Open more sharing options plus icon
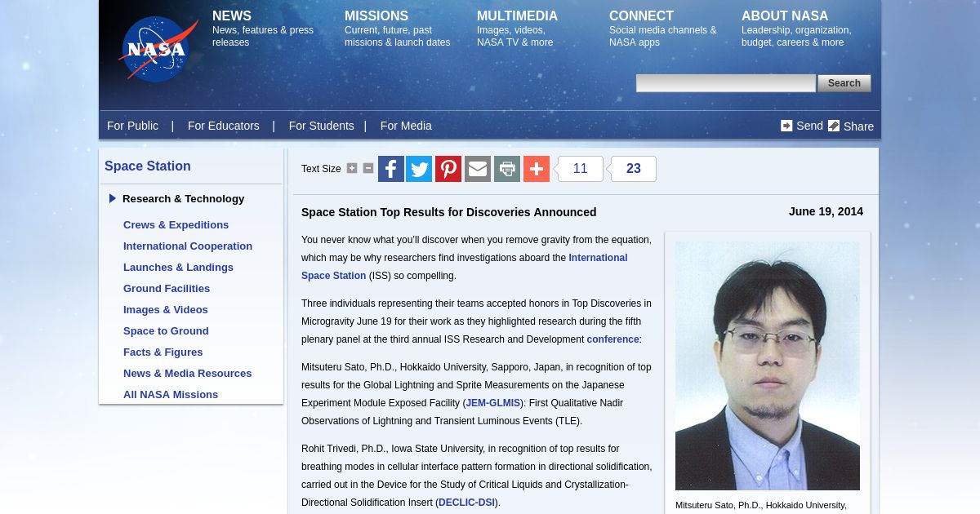The width and height of the screenshot is (980, 514). [537, 169]
